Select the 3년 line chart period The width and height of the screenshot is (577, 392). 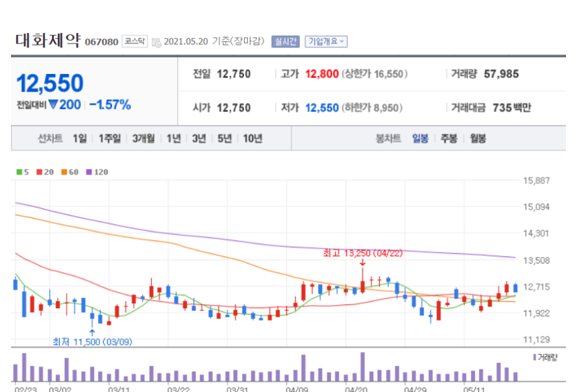[199, 138]
